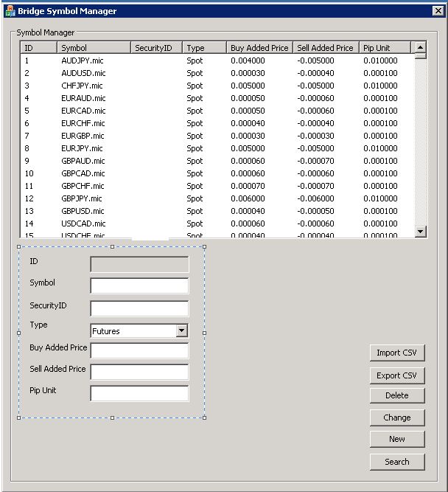Screen dimensions: 448x492
Task: Click the Import CSV button
Action: [x=396, y=353]
